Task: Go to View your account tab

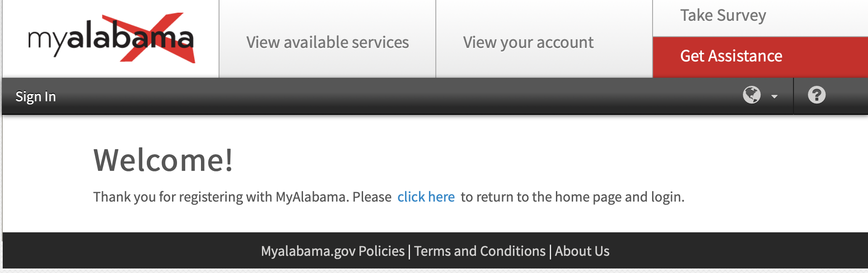Action: pyautogui.click(x=528, y=42)
